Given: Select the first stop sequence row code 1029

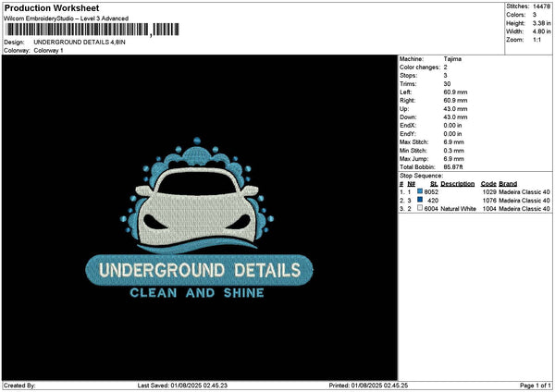Looking at the screenshot, I should point(489,191).
